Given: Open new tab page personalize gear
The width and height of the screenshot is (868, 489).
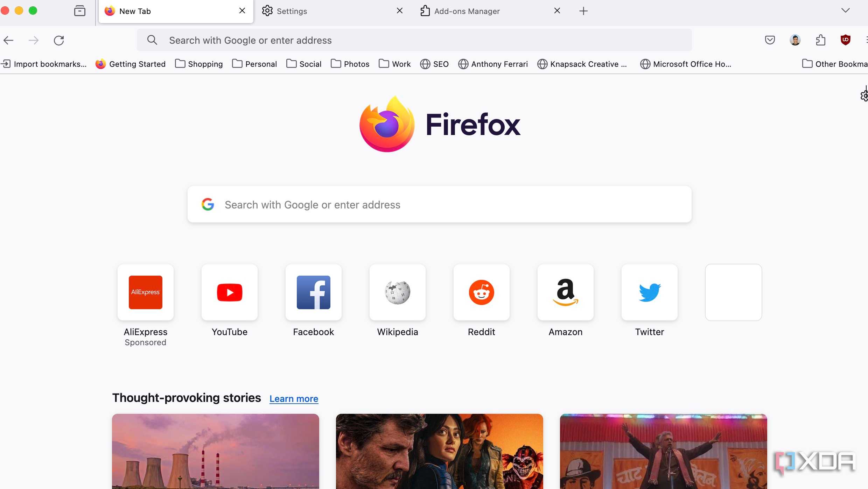Looking at the screenshot, I should 864,95.
